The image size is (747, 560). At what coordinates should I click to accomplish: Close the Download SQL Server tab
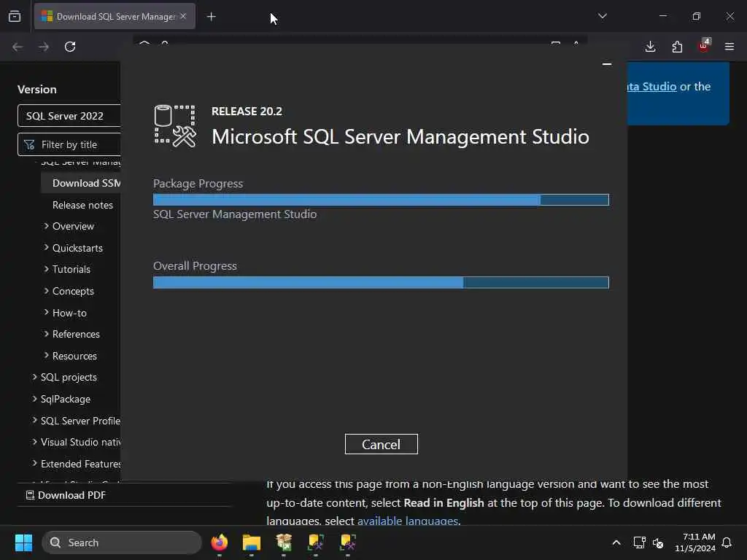[x=183, y=17]
